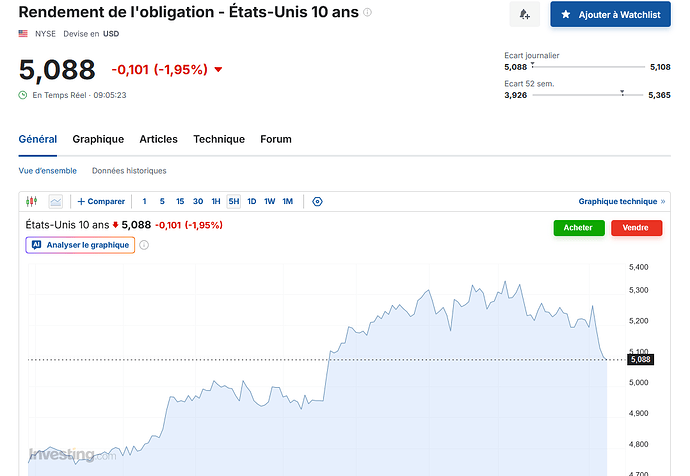690x476 pixels.
Task: Open info icon beside Analyser le graphique
Action: 144,245
